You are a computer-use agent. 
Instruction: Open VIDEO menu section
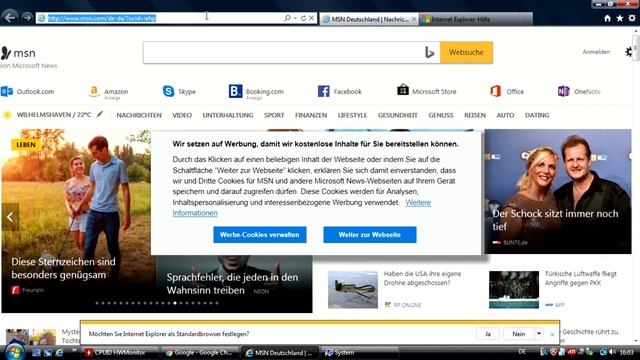point(182,115)
